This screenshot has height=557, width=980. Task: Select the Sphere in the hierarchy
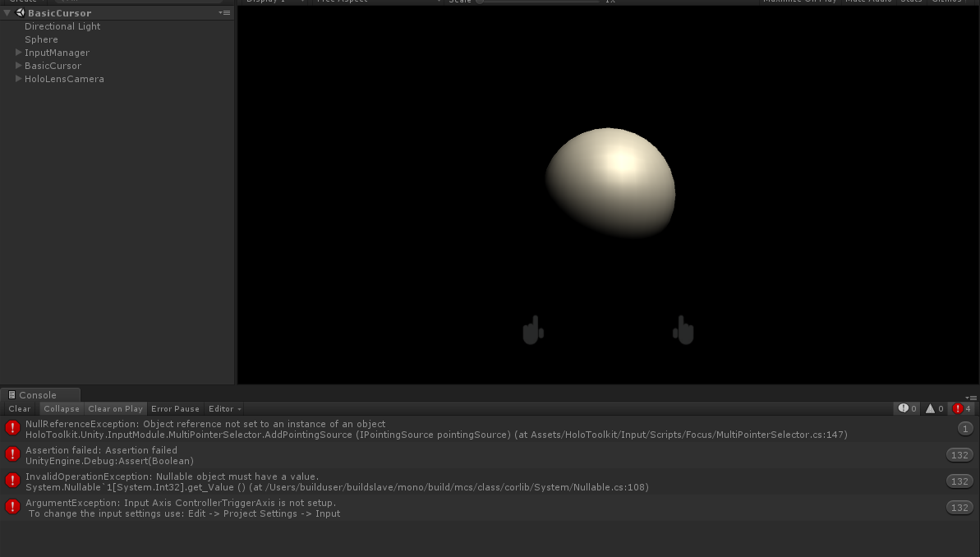[41, 39]
